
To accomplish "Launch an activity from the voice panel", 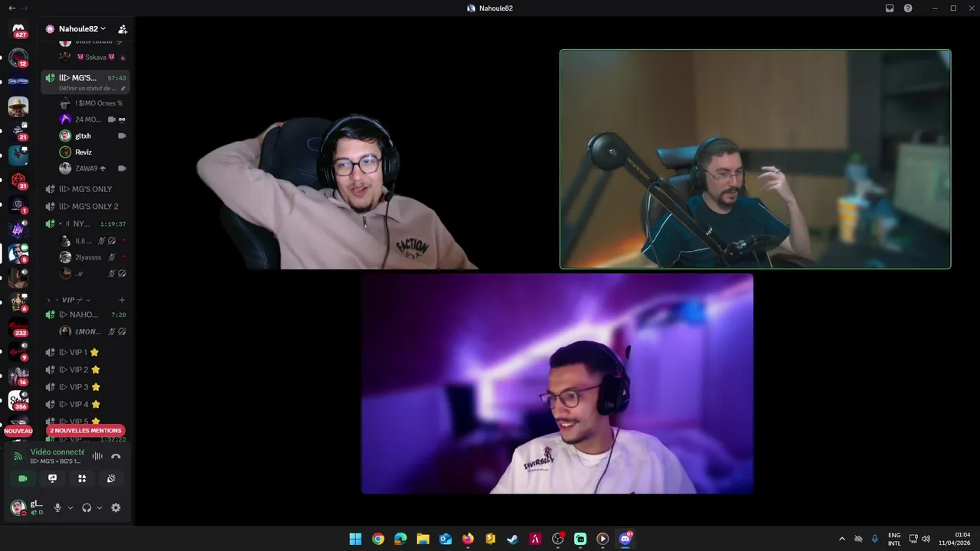I will pos(82,478).
